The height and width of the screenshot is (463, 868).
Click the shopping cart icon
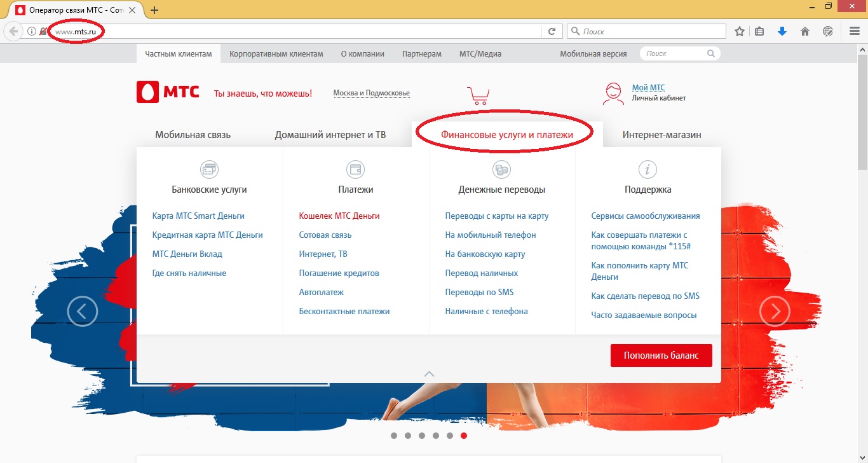[x=478, y=95]
